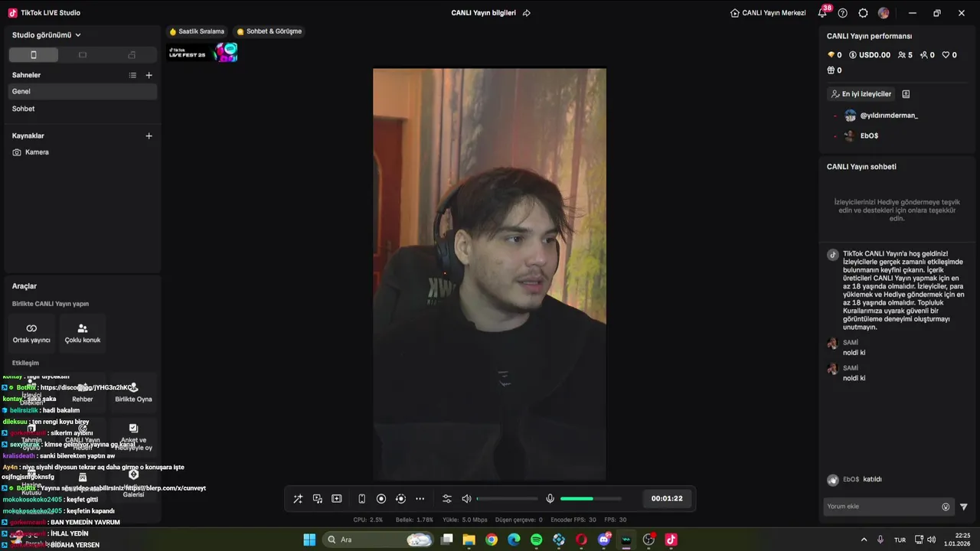Select the dual layout mode

132,55
